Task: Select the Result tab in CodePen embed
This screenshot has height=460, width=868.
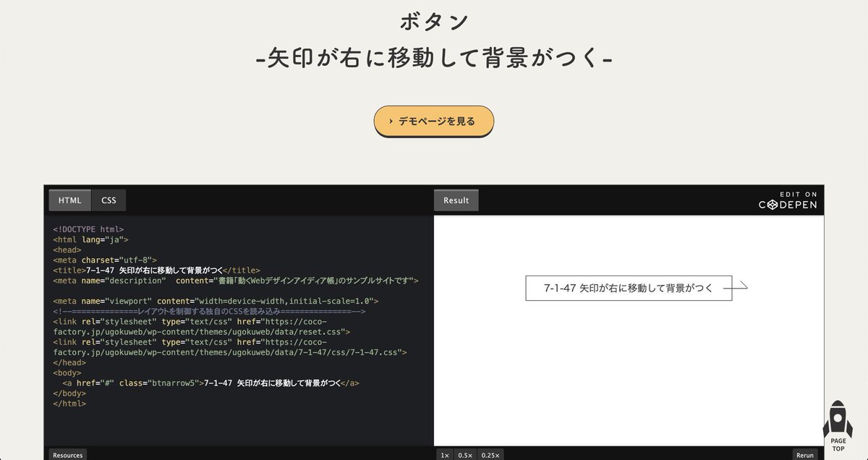Action: coord(456,200)
